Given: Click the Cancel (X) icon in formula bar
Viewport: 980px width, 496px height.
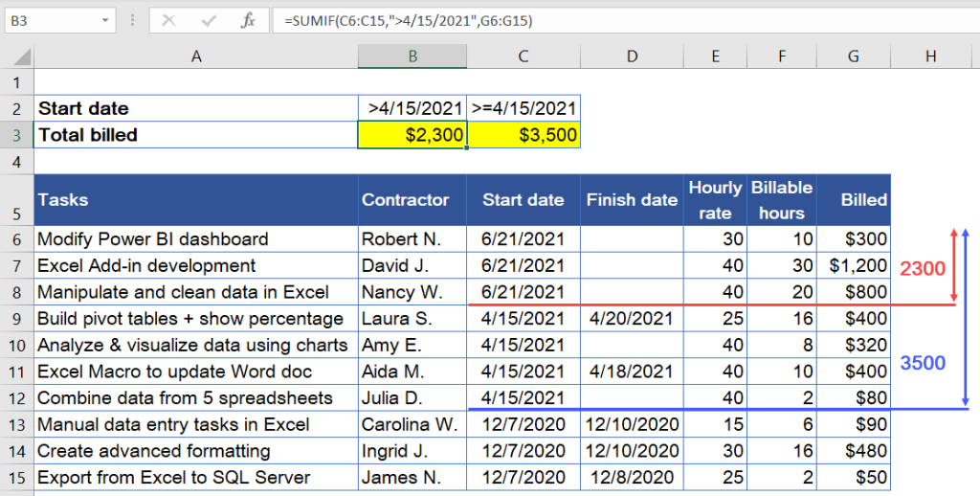Looking at the screenshot, I should [x=168, y=20].
